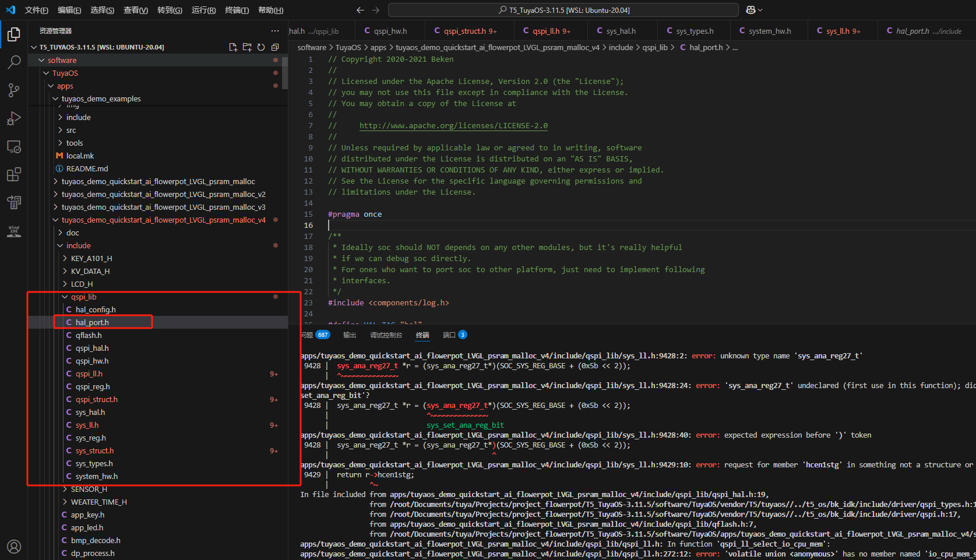The image size is (976, 560).
Task: Click the New File icon in the explorer header
Action: pos(233,47)
